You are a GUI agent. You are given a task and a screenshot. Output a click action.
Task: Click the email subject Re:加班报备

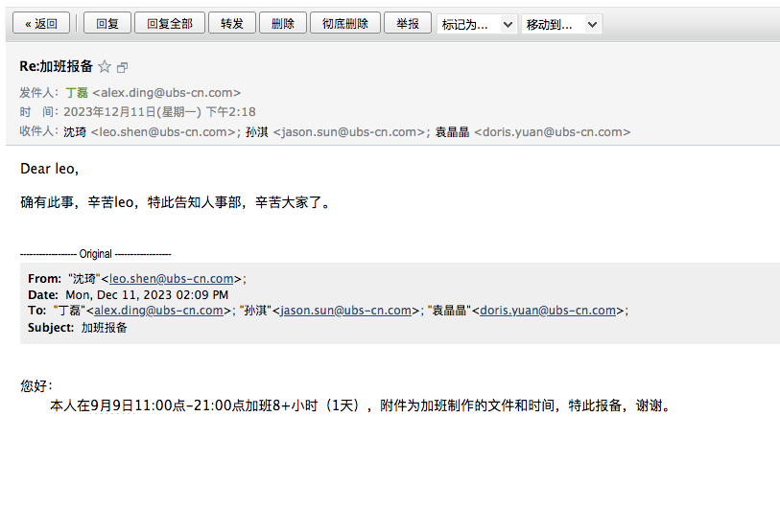[57, 66]
